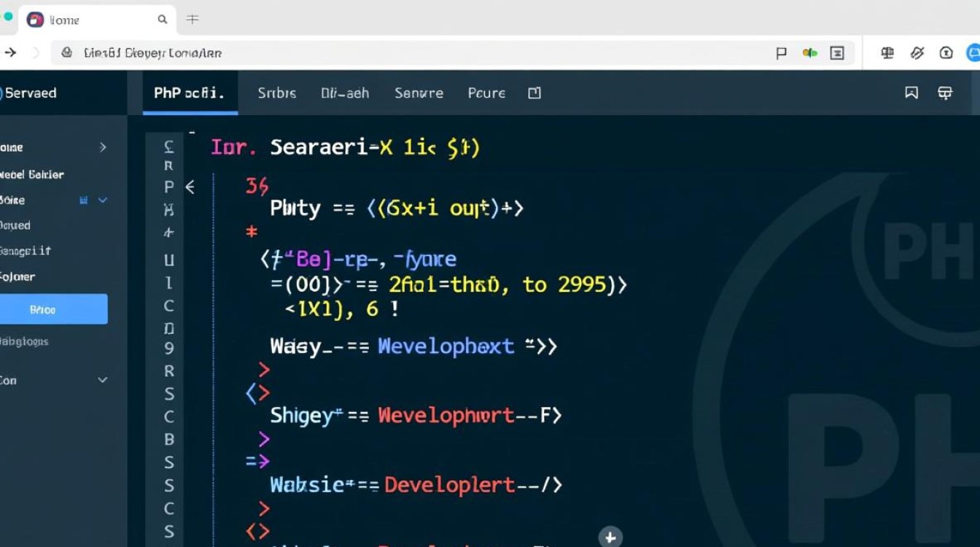
Task: Open the reader view icon in address bar
Action: (837, 53)
